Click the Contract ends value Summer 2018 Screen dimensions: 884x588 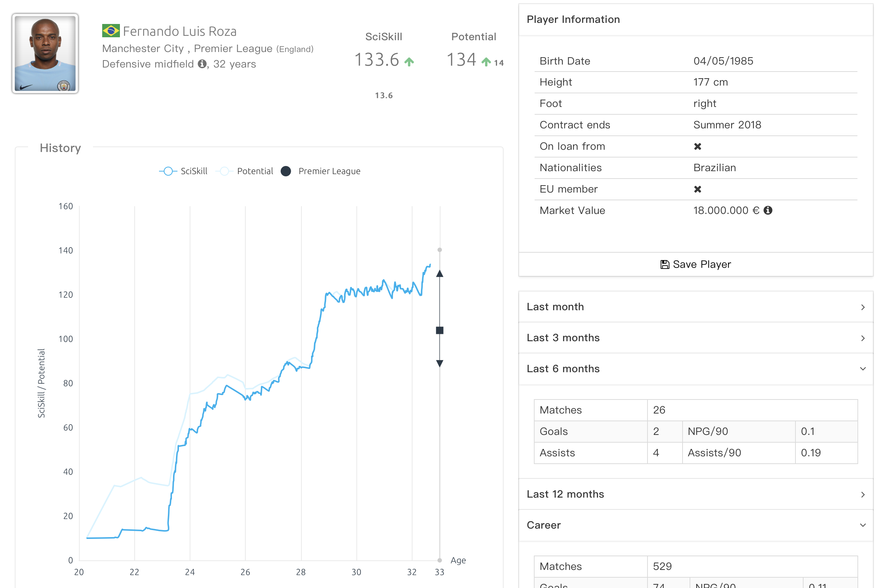[727, 125]
